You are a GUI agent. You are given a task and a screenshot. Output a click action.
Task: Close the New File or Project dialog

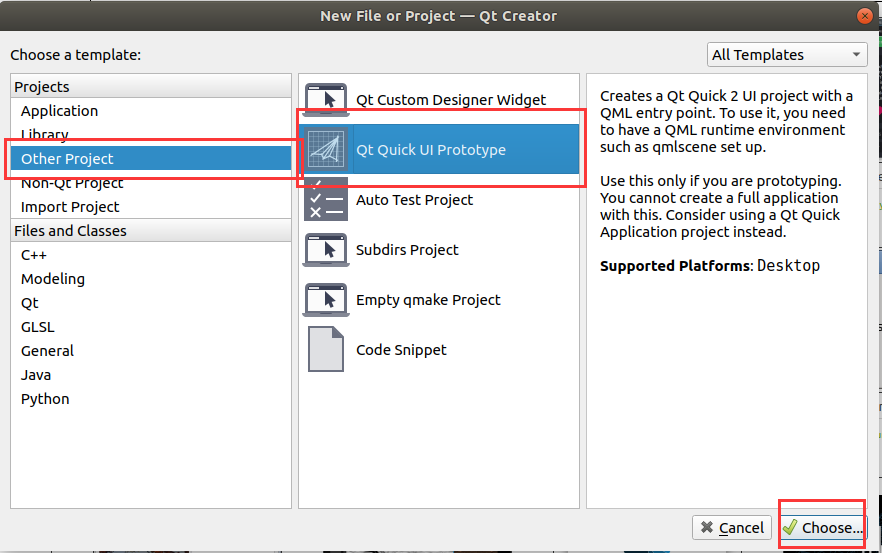pyautogui.click(x=865, y=16)
